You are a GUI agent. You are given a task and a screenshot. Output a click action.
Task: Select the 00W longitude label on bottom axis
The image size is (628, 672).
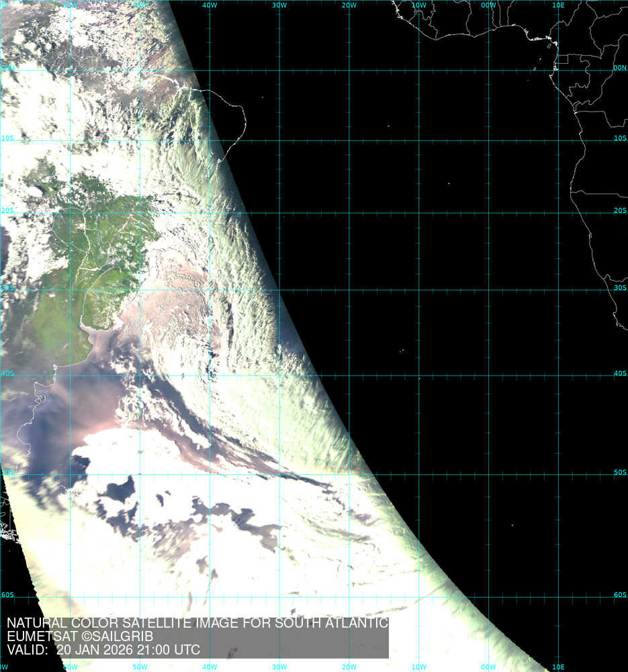click(x=488, y=667)
